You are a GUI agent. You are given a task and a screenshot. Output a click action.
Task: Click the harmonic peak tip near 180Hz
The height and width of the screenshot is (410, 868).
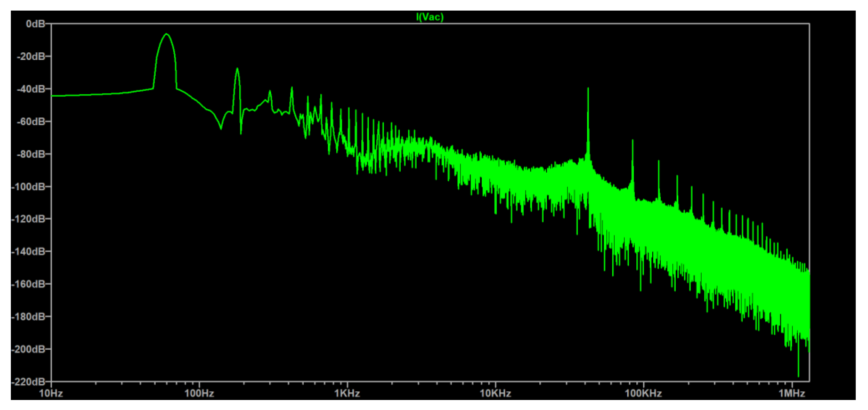(x=237, y=69)
